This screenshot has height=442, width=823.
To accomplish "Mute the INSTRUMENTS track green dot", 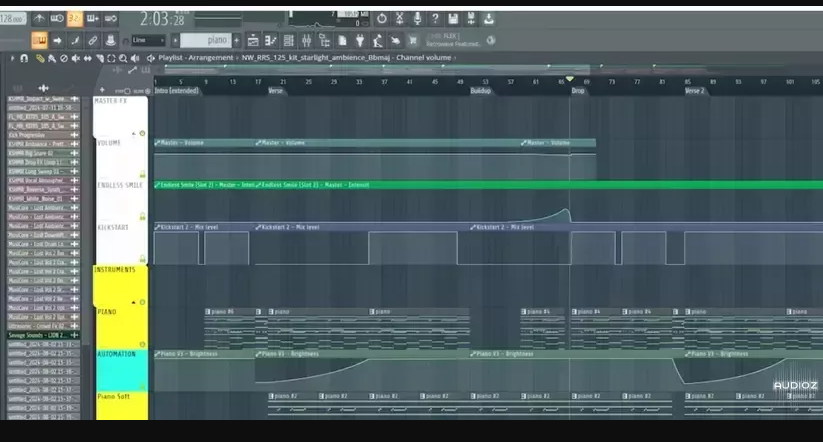I will [x=142, y=303].
